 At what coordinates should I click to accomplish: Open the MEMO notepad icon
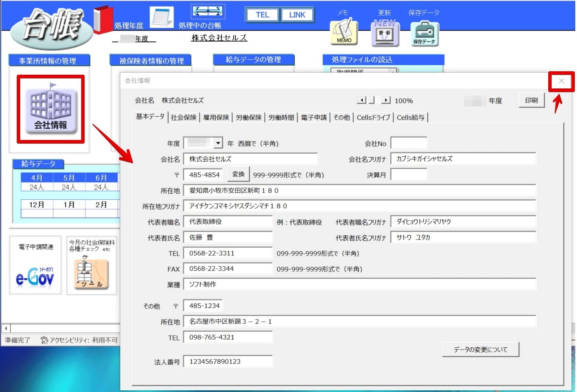344,33
